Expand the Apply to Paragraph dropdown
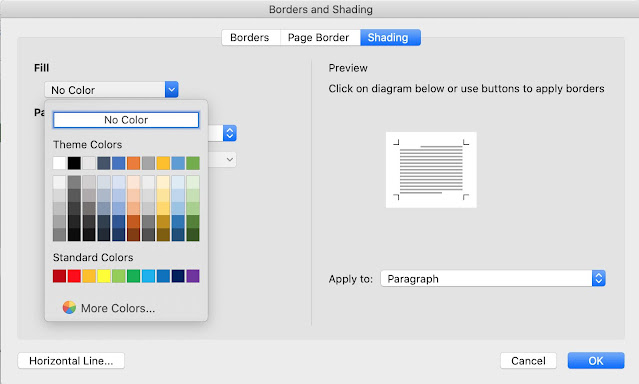The height and width of the screenshot is (384, 639). tap(599, 278)
